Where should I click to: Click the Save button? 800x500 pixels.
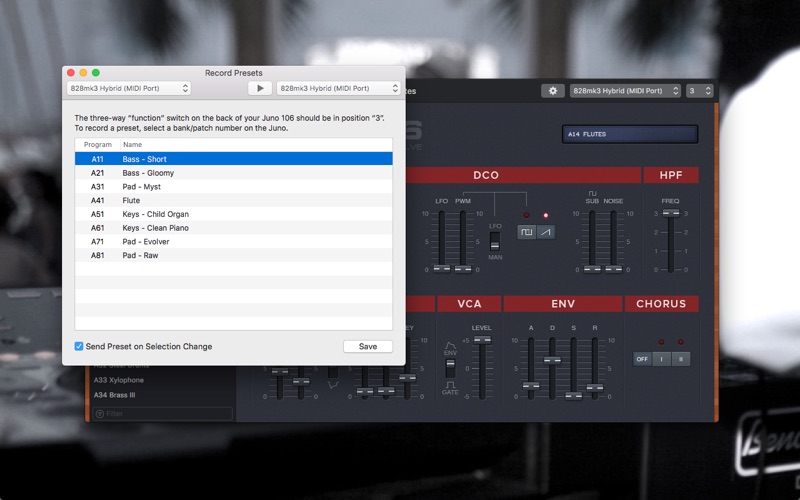[367, 347]
